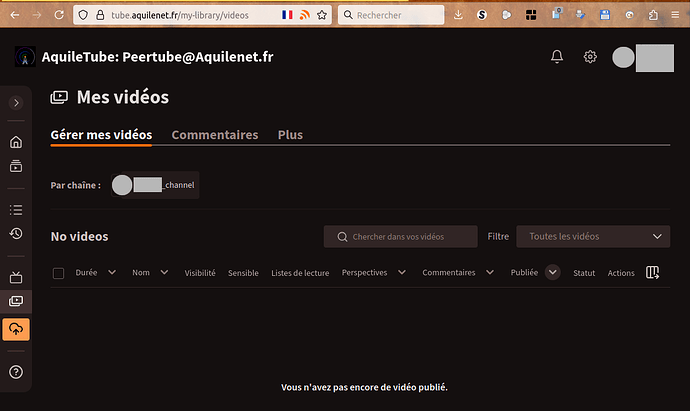Expand the left sidebar menu
This screenshot has height=411, width=690.
16,103
